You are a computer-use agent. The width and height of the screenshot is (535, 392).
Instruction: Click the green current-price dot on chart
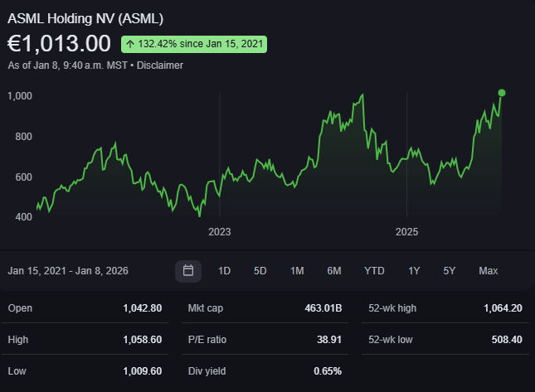(502, 93)
